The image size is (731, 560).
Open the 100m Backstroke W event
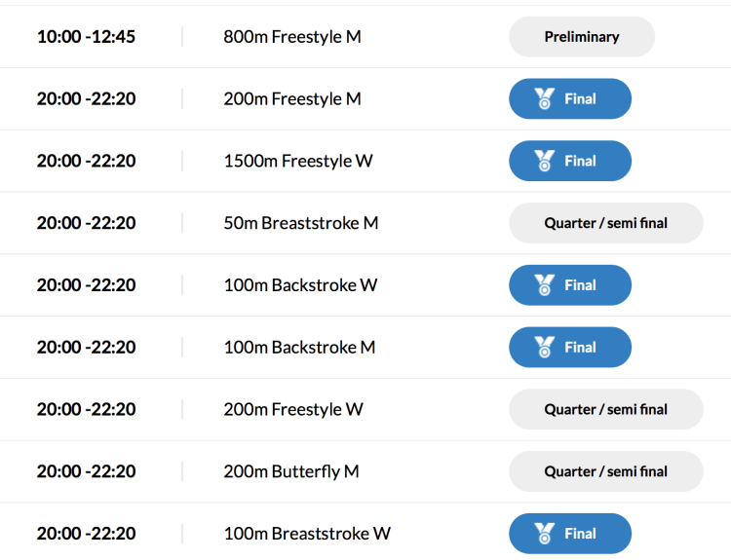pyautogui.click(x=300, y=285)
